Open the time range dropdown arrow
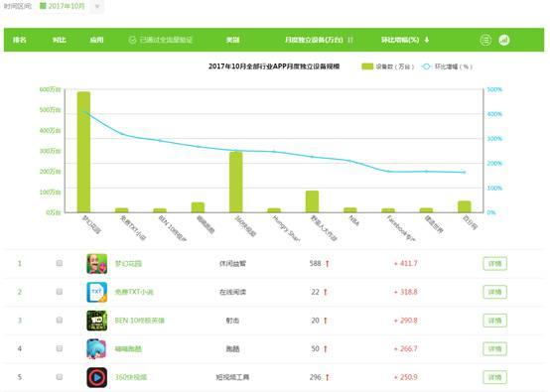Screen dimensions: 550x392 97,6
